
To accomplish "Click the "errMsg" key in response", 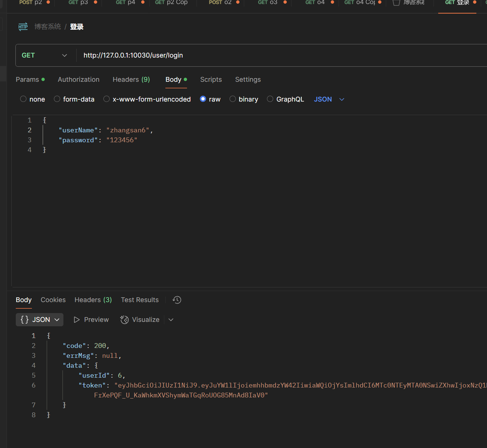I will click(78, 356).
